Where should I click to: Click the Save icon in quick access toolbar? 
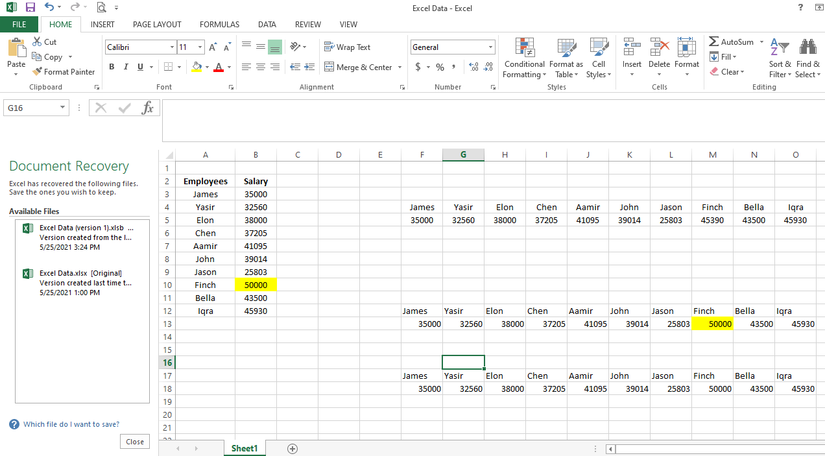tap(30, 8)
